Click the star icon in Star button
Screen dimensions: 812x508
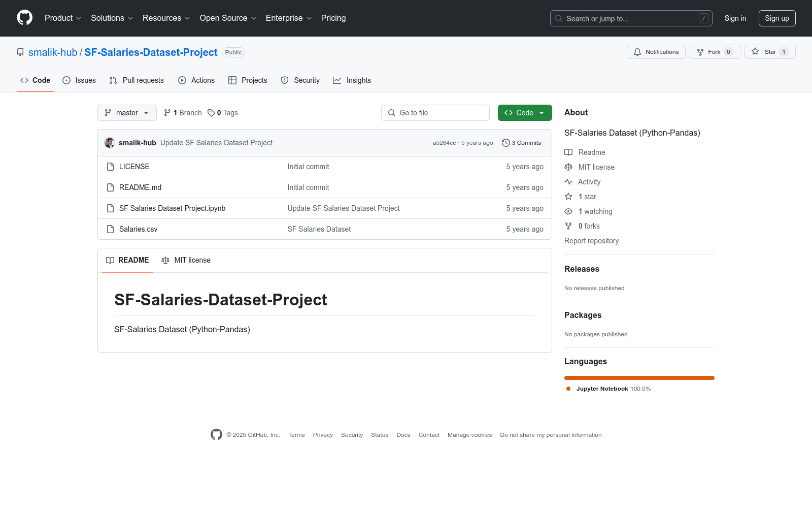pos(755,51)
